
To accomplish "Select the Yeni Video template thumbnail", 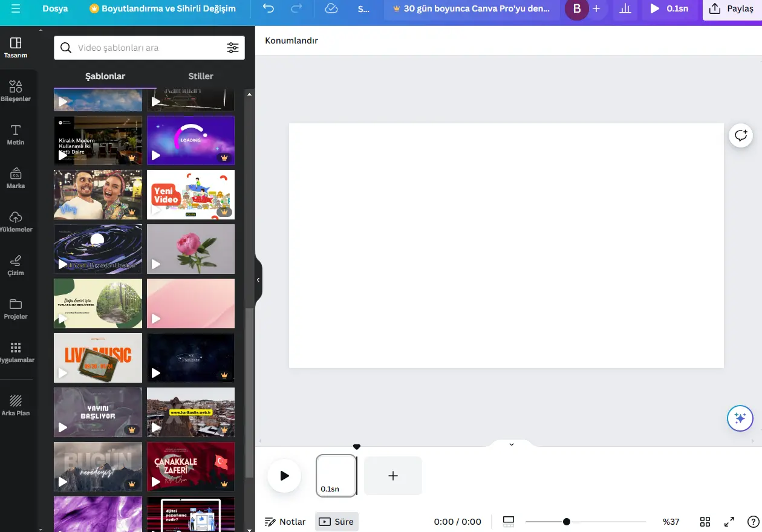I will pyautogui.click(x=190, y=194).
